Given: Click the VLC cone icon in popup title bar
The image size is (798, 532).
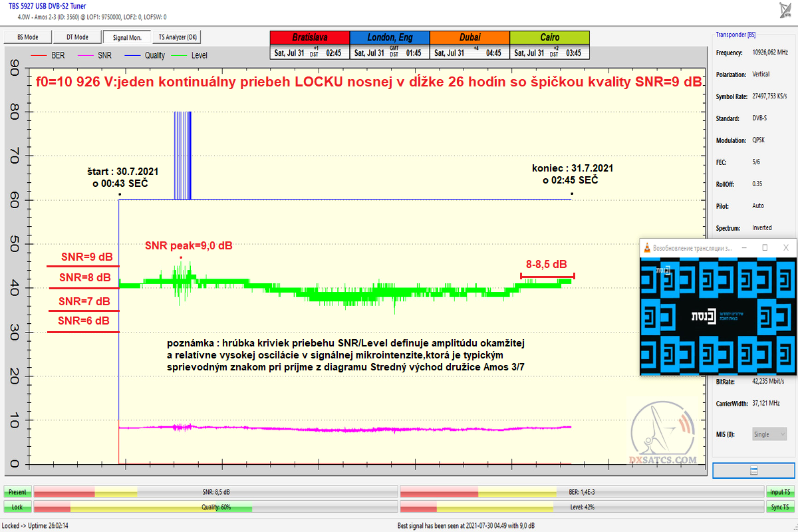Looking at the screenshot, I should pos(648,247).
